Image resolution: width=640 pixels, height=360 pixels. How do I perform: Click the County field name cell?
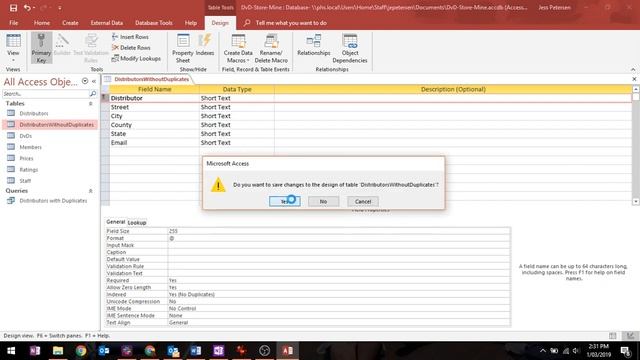point(154,125)
